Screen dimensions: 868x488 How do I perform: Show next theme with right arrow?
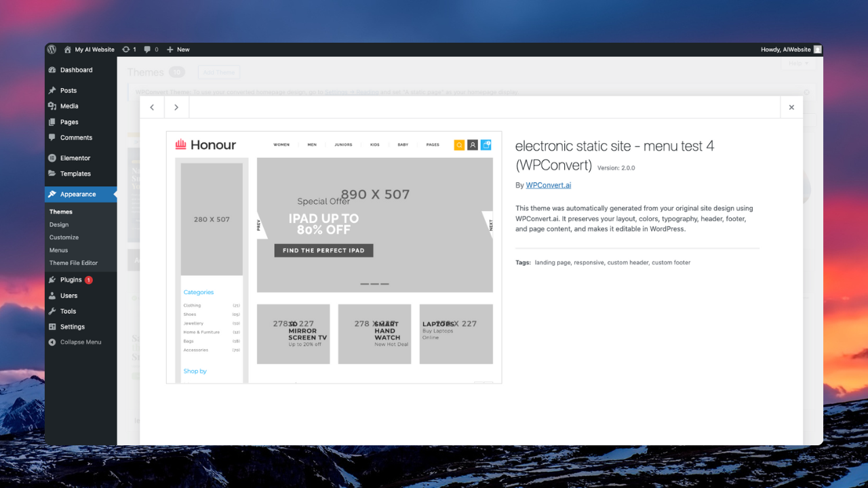point(176,107)
